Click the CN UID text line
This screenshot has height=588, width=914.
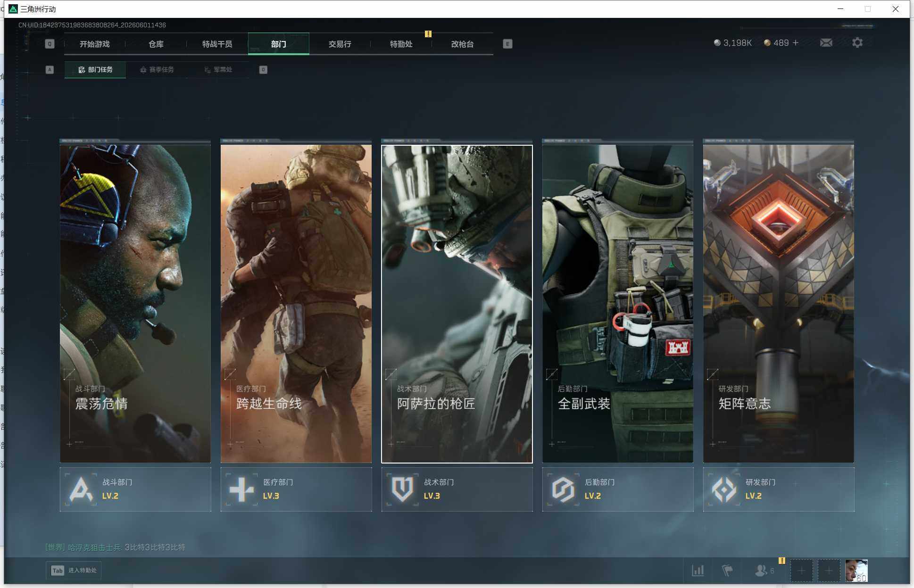[x=92, y=25]
